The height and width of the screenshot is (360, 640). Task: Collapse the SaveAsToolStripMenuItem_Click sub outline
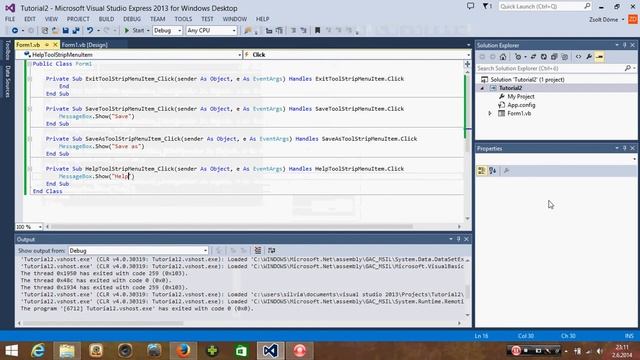[29, 139]
